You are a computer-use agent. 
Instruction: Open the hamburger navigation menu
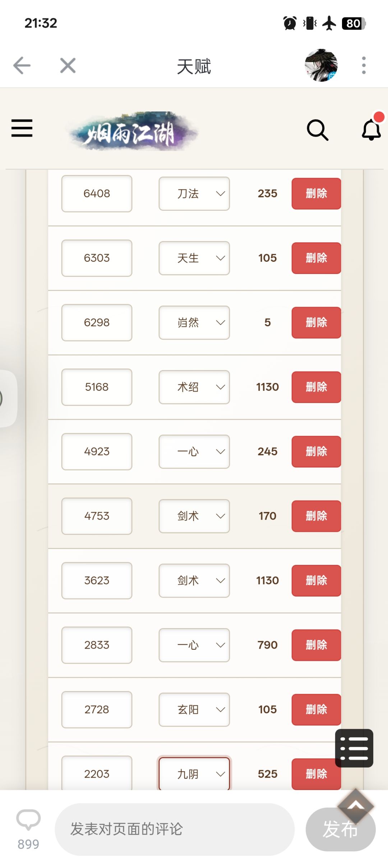[22, 128]
